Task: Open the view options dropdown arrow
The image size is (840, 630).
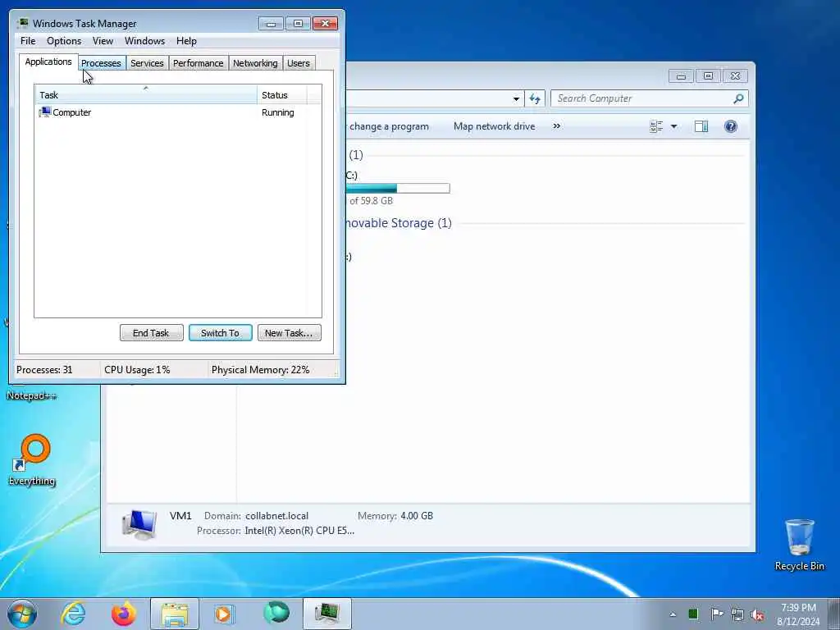Action: point(674,126)
